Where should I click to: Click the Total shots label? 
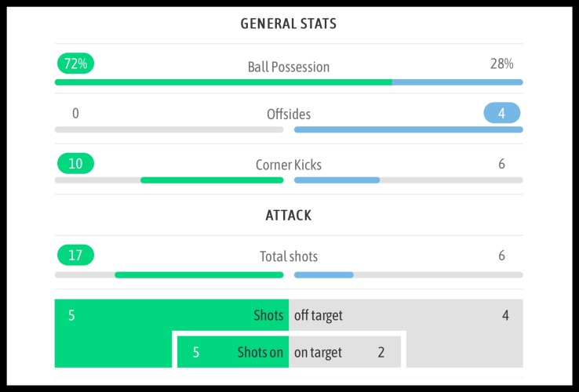tap(289, 256)
